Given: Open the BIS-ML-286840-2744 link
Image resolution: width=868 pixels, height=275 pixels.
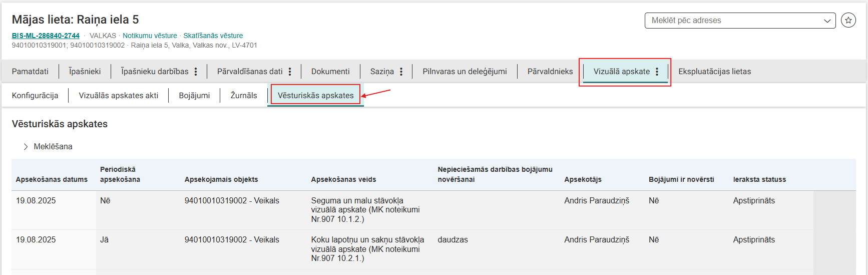Looking at the screenshot, I should (x=46, y=36).
